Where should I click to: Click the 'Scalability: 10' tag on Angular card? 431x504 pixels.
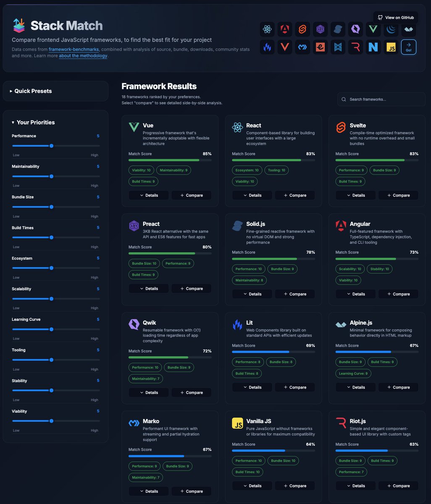point(350,269)
